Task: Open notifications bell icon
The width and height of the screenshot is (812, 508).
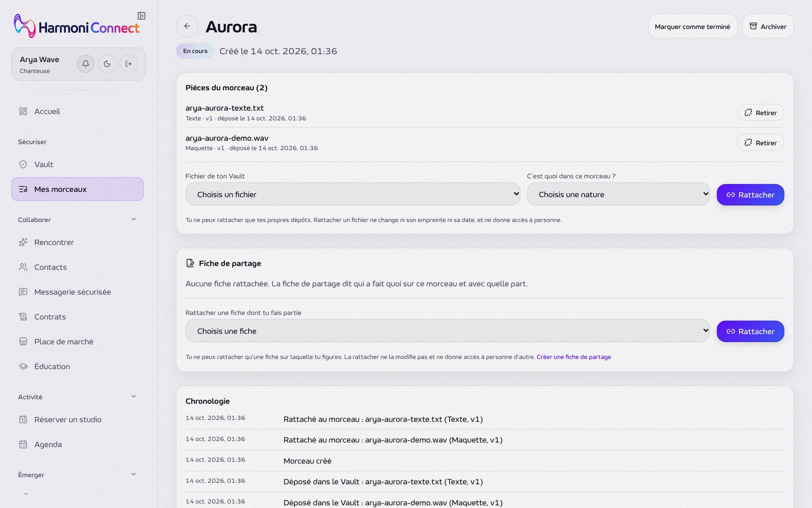Action: pyautogui.click(x=86, y=64)
